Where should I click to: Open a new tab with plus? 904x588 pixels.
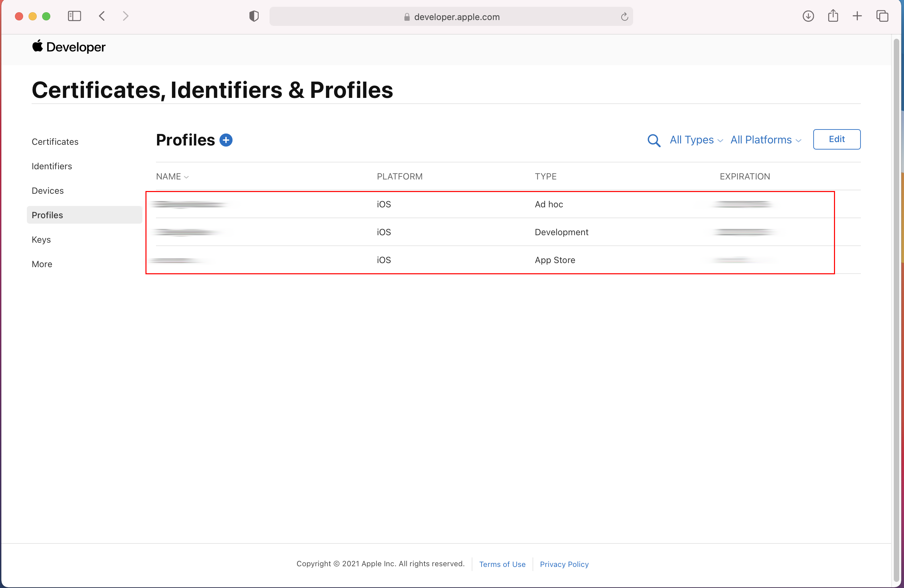pyautogui.click(x=857, y=16)
